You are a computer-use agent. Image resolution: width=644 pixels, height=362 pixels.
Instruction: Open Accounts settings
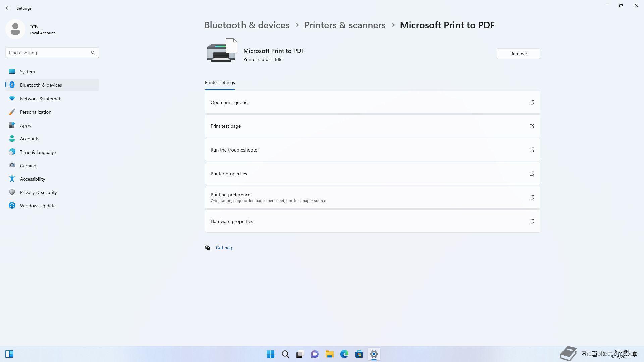click(x=52, y=139)
